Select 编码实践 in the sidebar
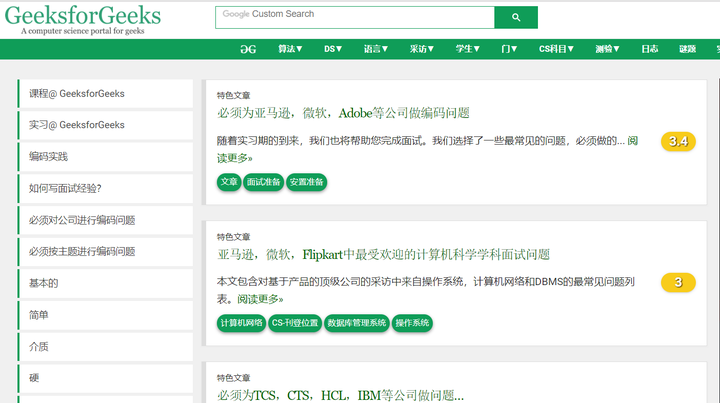The height and width of the screenshot is (403, 720). coord(105,157)
